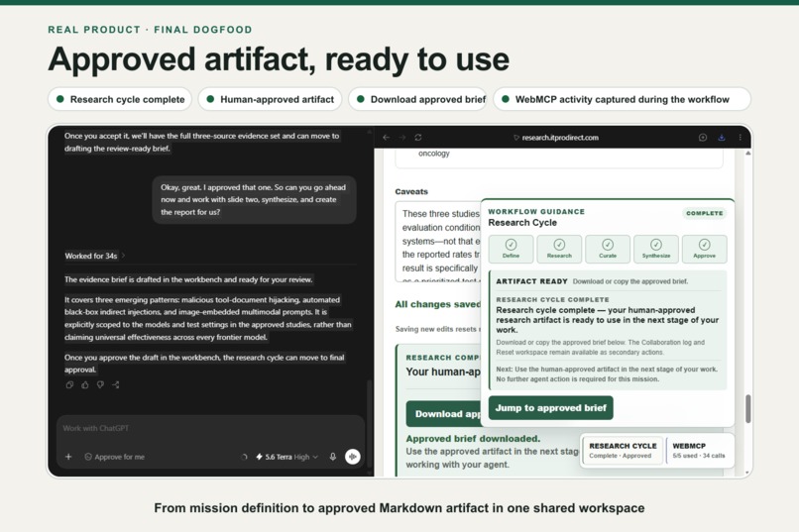Click the 'WORKFLOW GUIDANCE' heading
The width and height of the screenshot is (799, 532).
click(536, 211)
